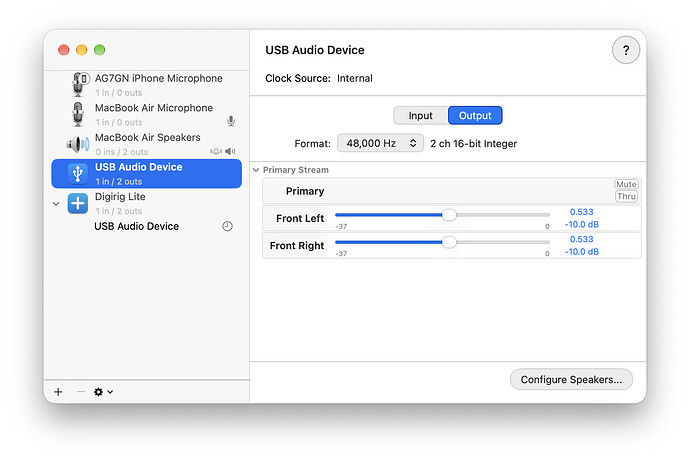Minimize window with yellow button
The image size is (690, 460).
82,50
